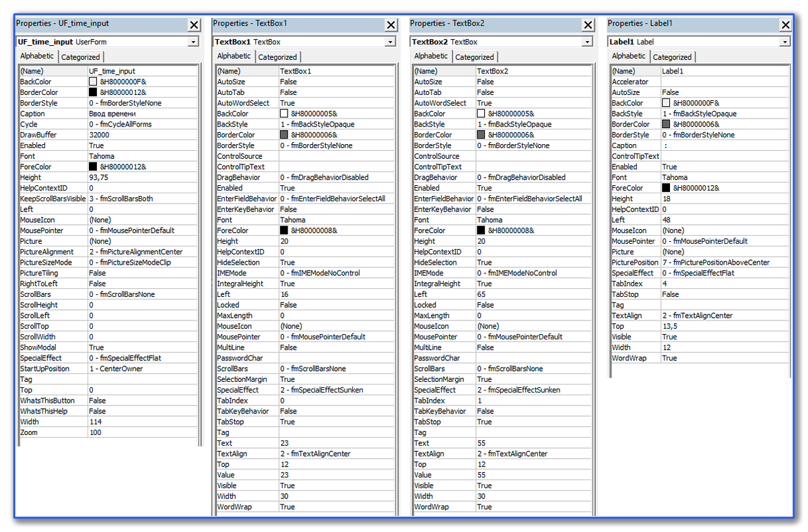Open the UF_time_input UserForm object dropdown
This screenshot has width=808, height=532.
[x=193, y=42]
